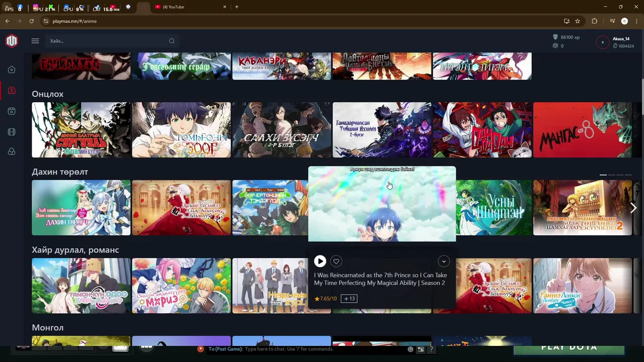Open the Сургууль hero academy thumbnail
Viewport: 644px width, 362px height.
pyautogui.click(x=81, y=130)
